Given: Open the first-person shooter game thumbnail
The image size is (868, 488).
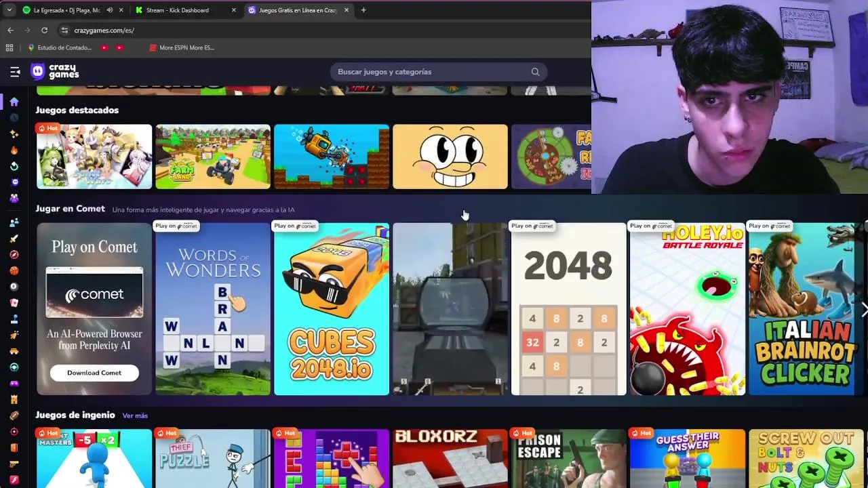Looking at the screenshot, I should (450, 309).
